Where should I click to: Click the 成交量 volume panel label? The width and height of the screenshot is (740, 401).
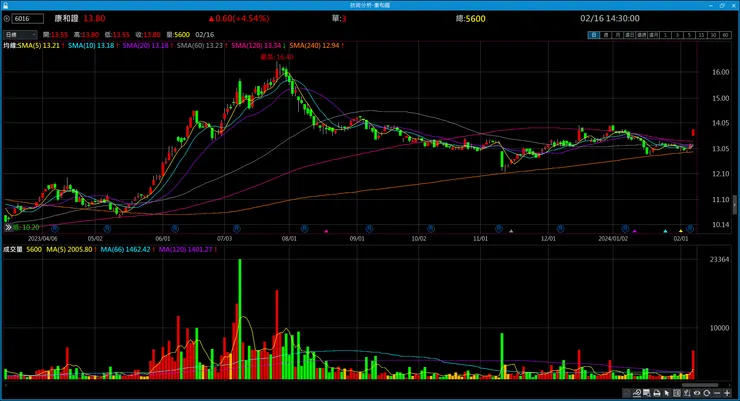coord(13,250)
